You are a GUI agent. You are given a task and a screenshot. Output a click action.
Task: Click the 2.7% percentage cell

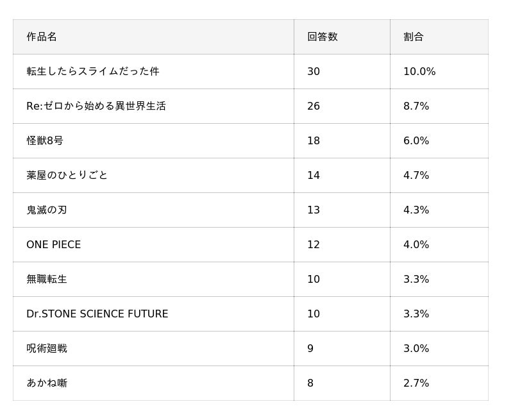[416, 383]
